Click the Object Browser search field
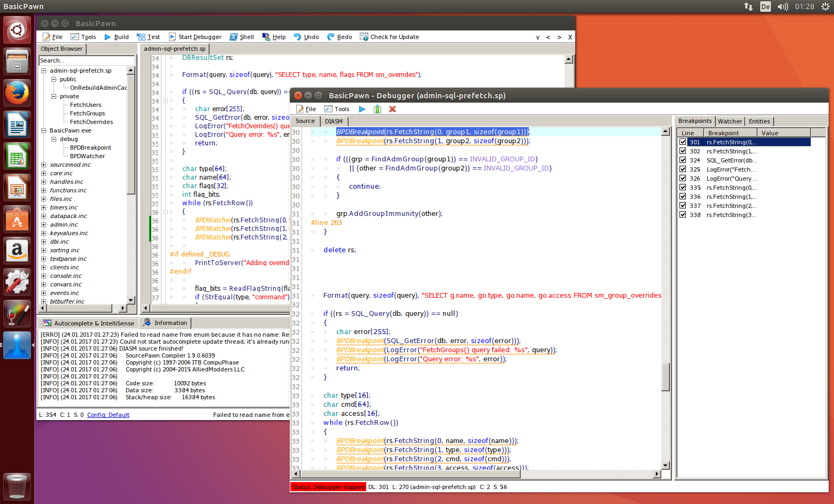 click(87, 60)
